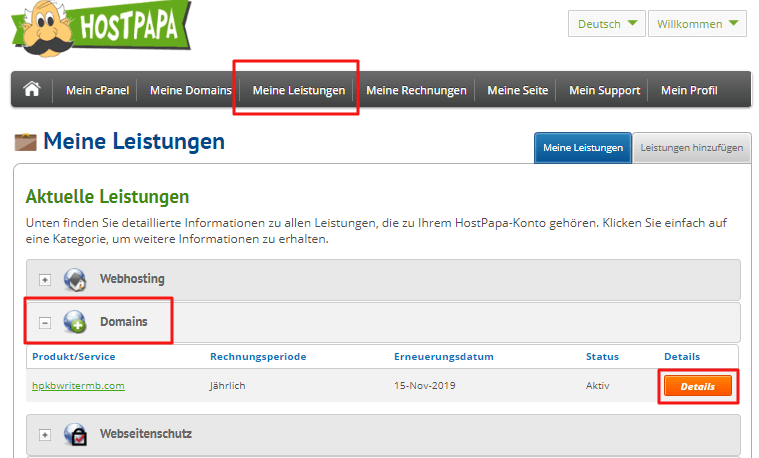The height and width of the screenshot is (458, 759).
Task: Click the Domains globe icon
Action: coord(75,322)
